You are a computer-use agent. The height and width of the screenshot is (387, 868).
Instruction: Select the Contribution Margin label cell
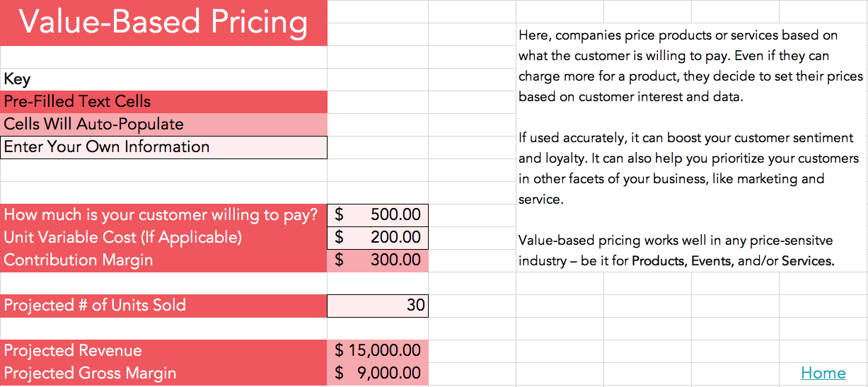tap(163, 260)
